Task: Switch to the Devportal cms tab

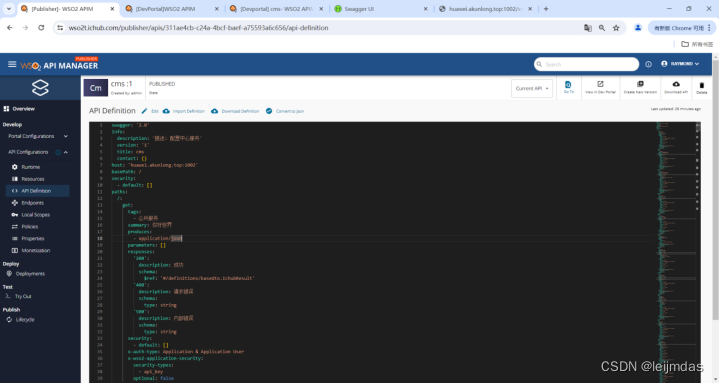Action: (x=277, y=9)
